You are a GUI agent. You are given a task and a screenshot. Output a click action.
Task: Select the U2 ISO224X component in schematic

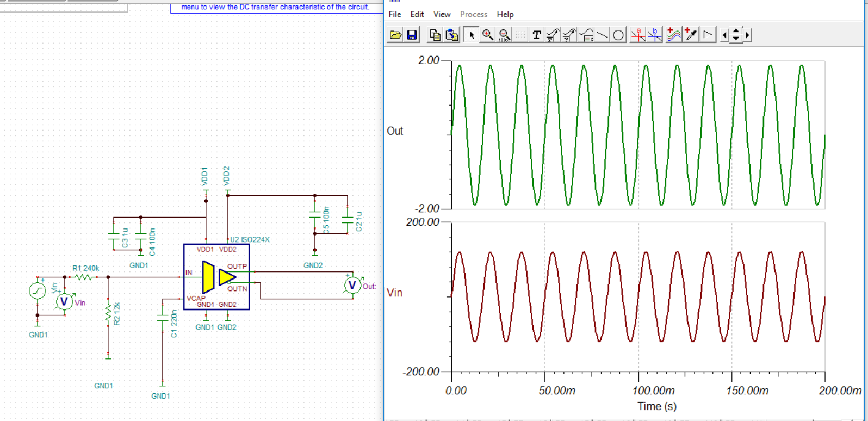click(x=216, y=277)
